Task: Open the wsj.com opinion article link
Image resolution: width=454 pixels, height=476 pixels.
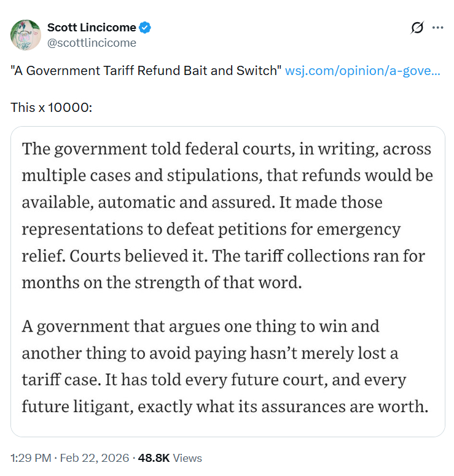Action: [362, 71]
